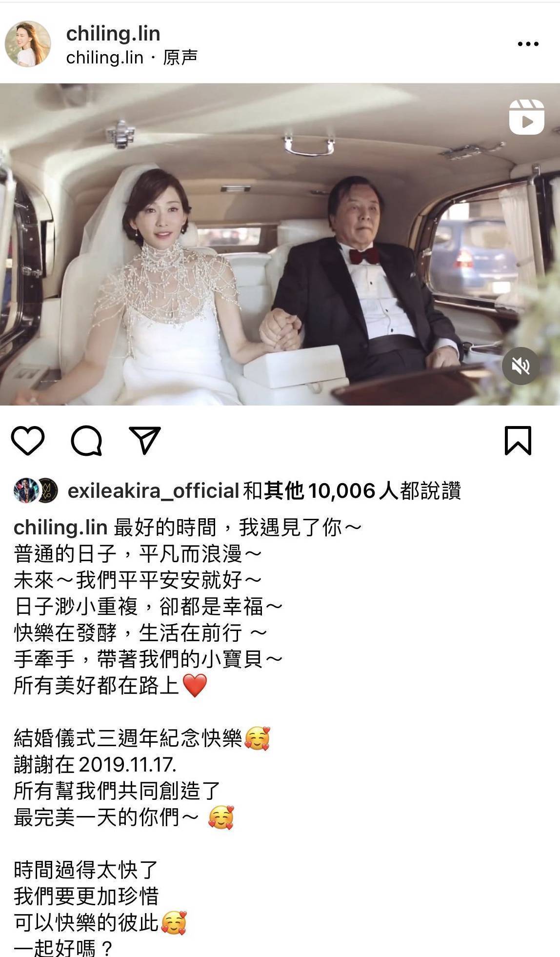The width and height of the screenshot is (560, 957).
Task: Tap the Reels icon on the video
Action: tap(527, 117)
